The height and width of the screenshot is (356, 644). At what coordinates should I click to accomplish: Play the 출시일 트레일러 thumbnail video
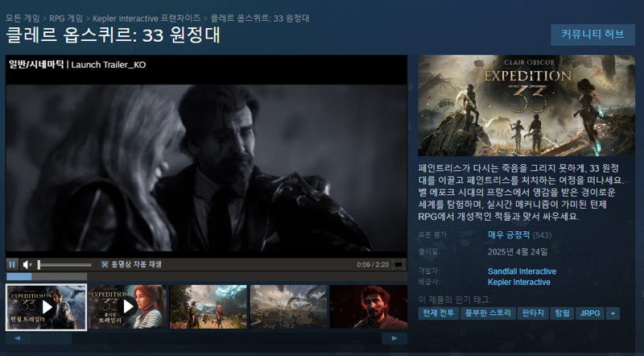pos(127,307)
